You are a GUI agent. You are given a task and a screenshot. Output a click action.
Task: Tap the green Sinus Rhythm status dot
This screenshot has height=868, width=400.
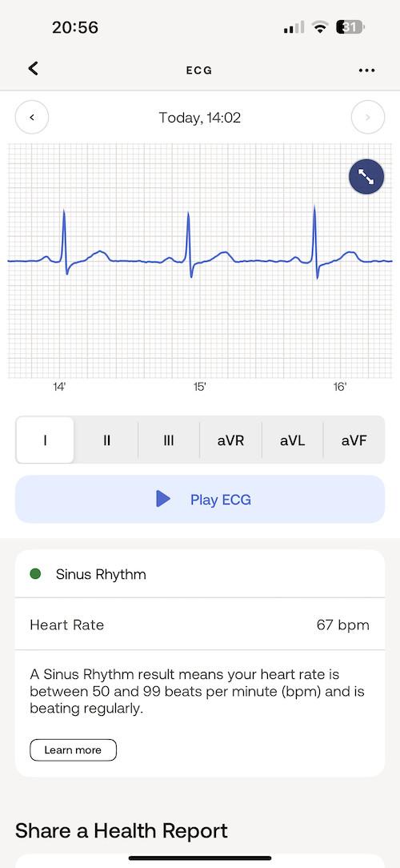(35, 574)
